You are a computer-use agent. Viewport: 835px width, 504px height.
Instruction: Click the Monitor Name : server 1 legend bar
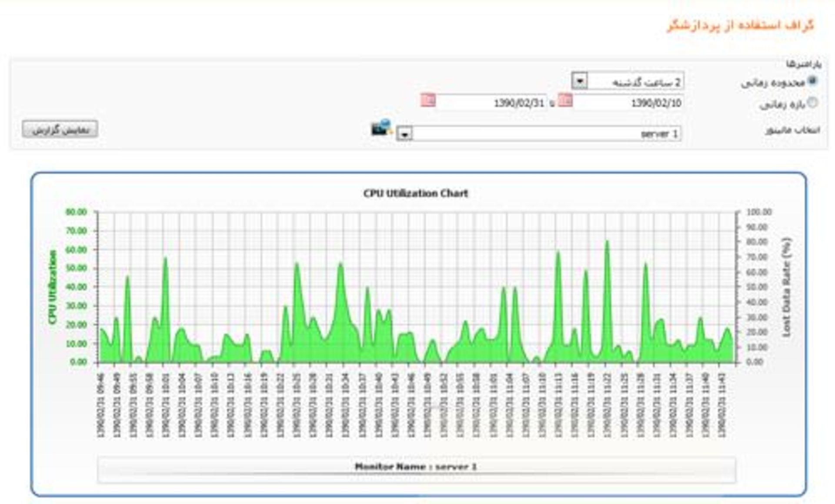(x=416, y=468)
